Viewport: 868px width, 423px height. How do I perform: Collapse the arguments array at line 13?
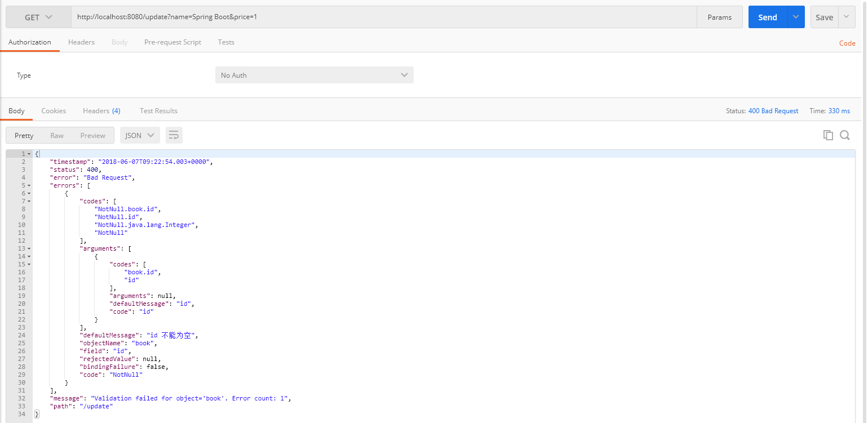[x=29, y=248]
